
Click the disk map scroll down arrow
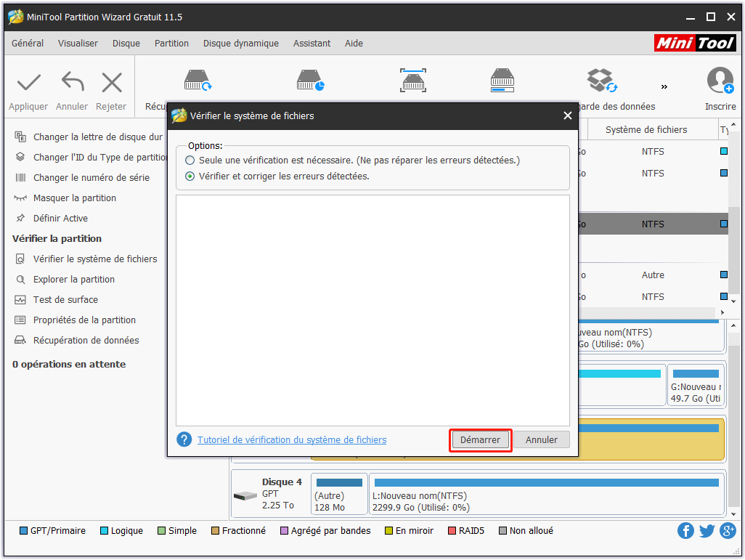733,514
